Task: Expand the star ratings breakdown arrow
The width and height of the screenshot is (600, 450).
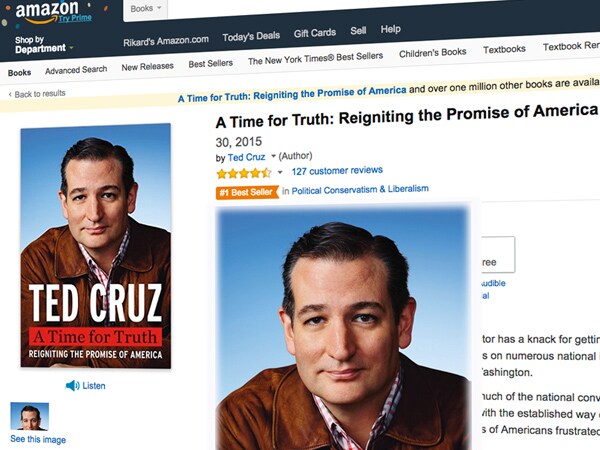Action: click(x=280, y=172)
